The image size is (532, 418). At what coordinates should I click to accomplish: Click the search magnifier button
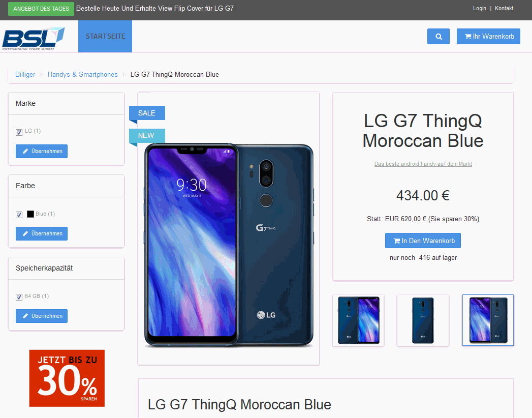[x=439, y=36]
